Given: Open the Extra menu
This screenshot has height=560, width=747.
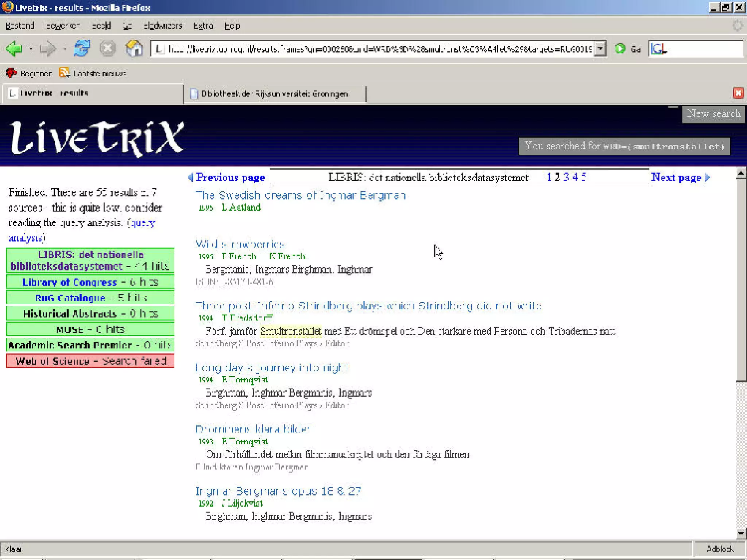Looking at the screenshot, I should [203, 26].
